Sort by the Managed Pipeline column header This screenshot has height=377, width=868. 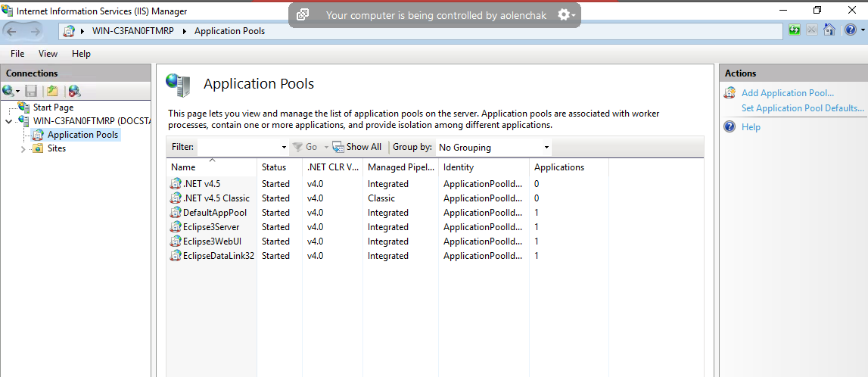coord(401,167)
